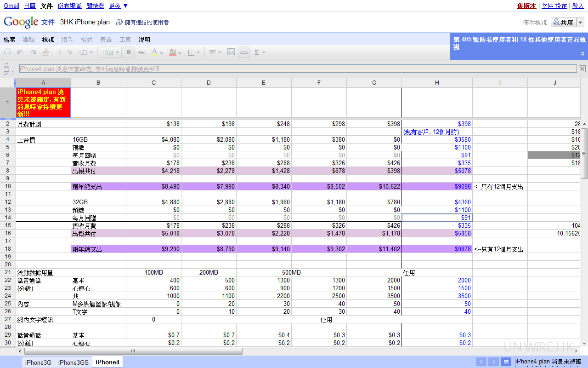
Task: Click the all-sheets list icon
Action: point(506,362)
